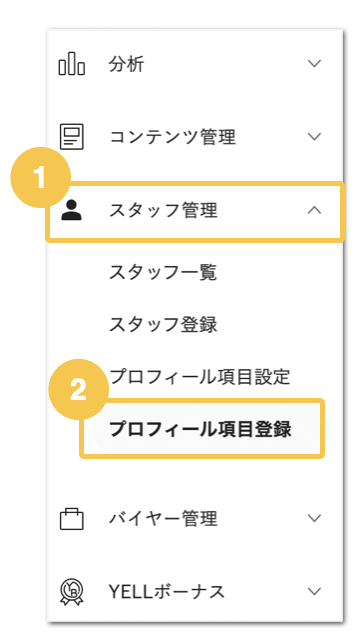362x640 pixels.
Task: Click the バイヤー管理 menu label
Action: pyautogui.click(x=163, y=519)
